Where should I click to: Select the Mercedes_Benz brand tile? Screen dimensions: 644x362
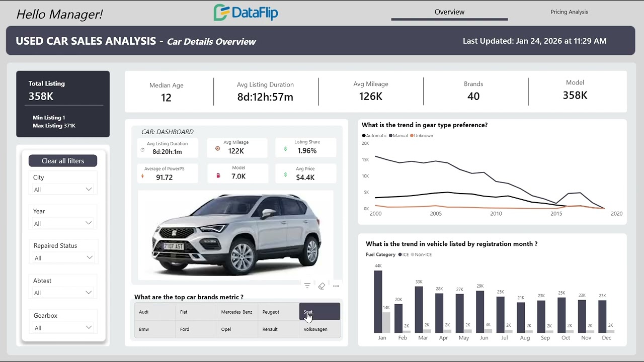pyautogui.click(x=237, y=312)
